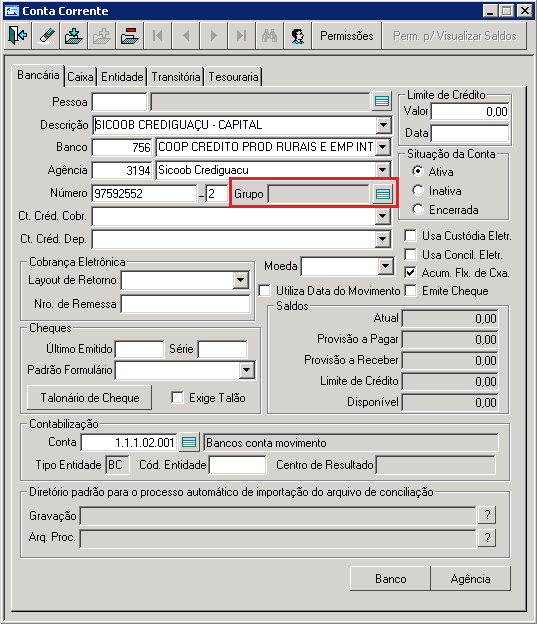The width and height of the screenshot is (537, 624).
Task: Click the Pessoa code input field
Action: [119, 102]
